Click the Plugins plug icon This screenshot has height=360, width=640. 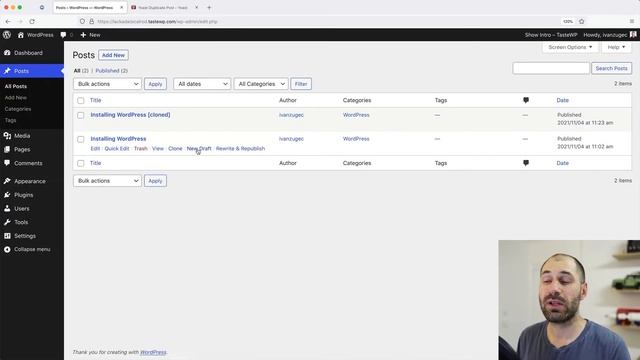(x=7, y=195)
